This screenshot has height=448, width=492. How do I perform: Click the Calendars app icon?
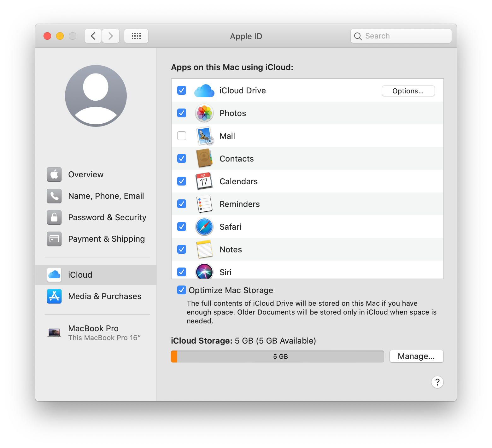(204, 181)
